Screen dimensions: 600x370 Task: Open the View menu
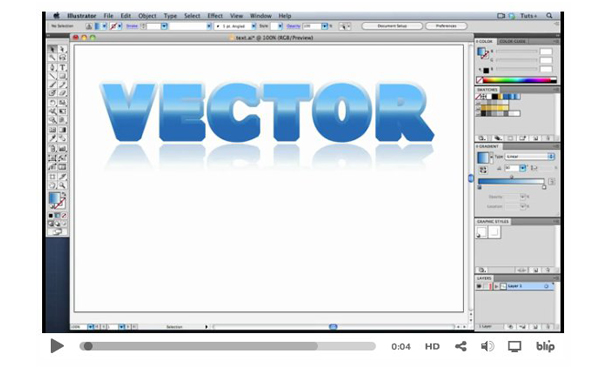pyautogui.click(x=236, y=16)
